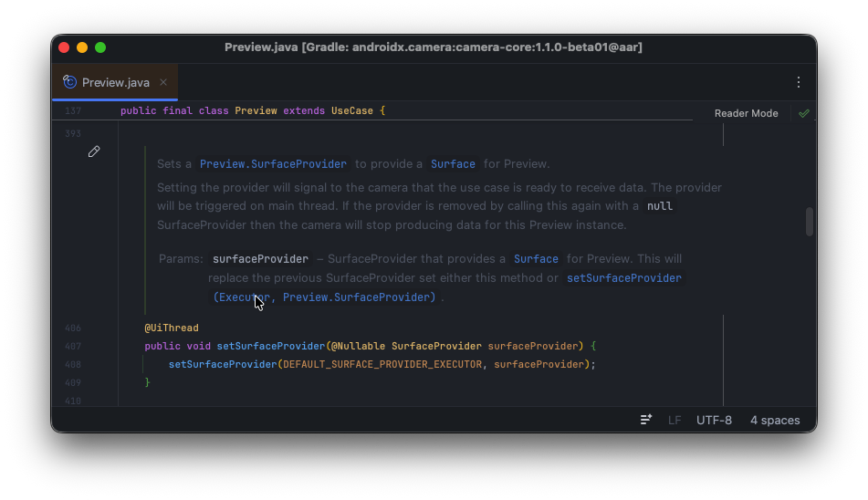This screenshot has height=500, width=868.
Task: Click the green maximize window button
Action: tap(100, 47)
